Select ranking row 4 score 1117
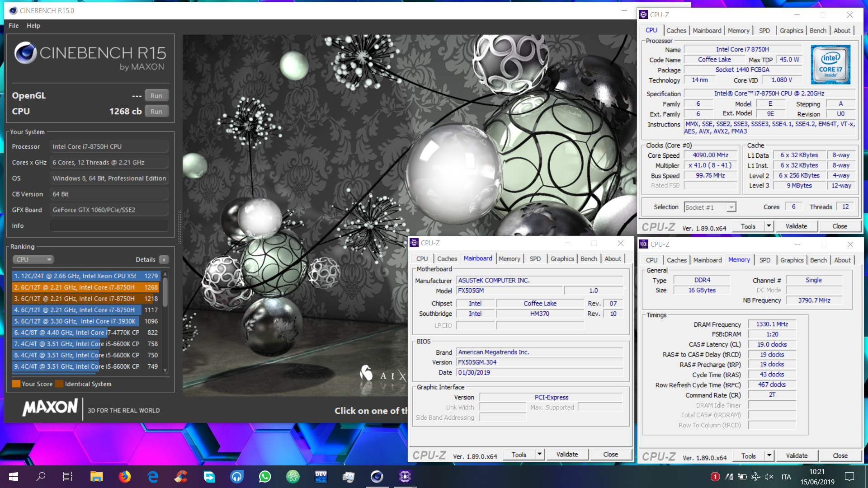 pyautogui.click(x=86, y=310)
